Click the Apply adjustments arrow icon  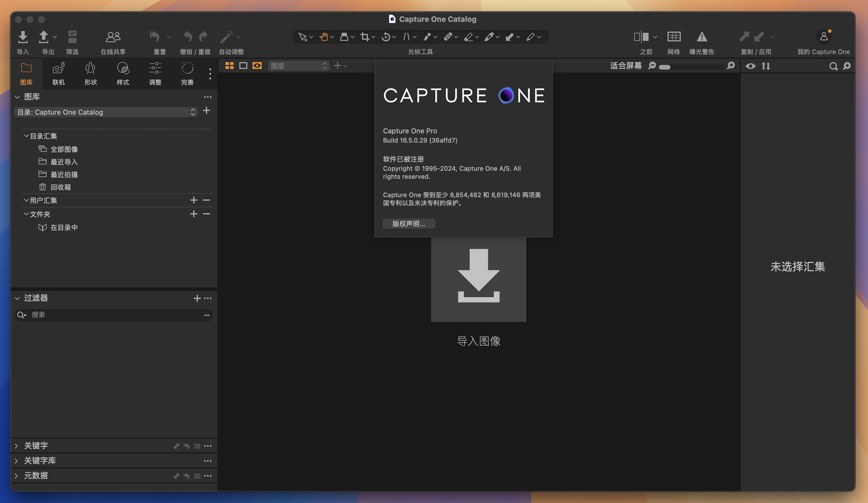759,37
